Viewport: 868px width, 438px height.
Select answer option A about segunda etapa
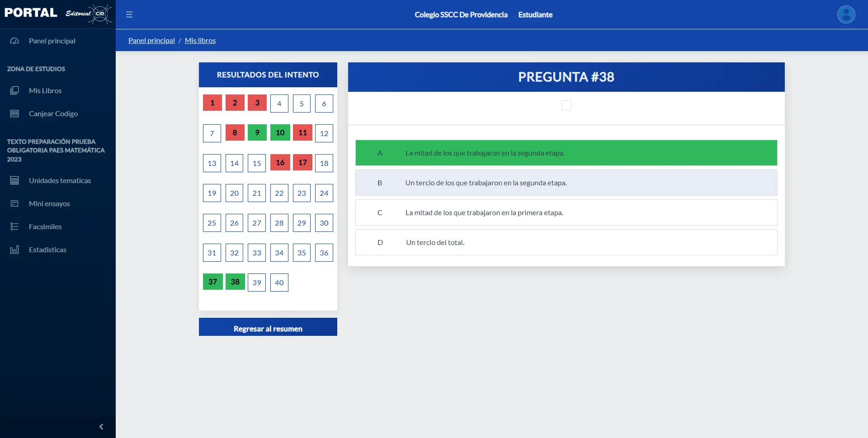(566, 153)
